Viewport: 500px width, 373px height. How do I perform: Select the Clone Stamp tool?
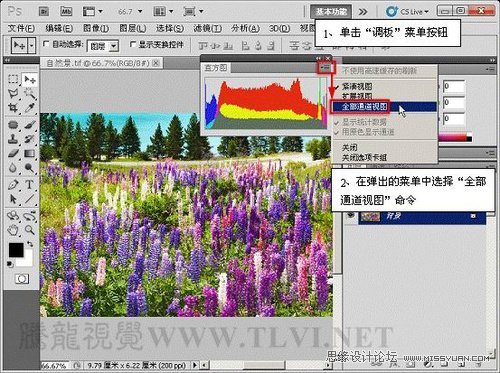click(13, 139)
